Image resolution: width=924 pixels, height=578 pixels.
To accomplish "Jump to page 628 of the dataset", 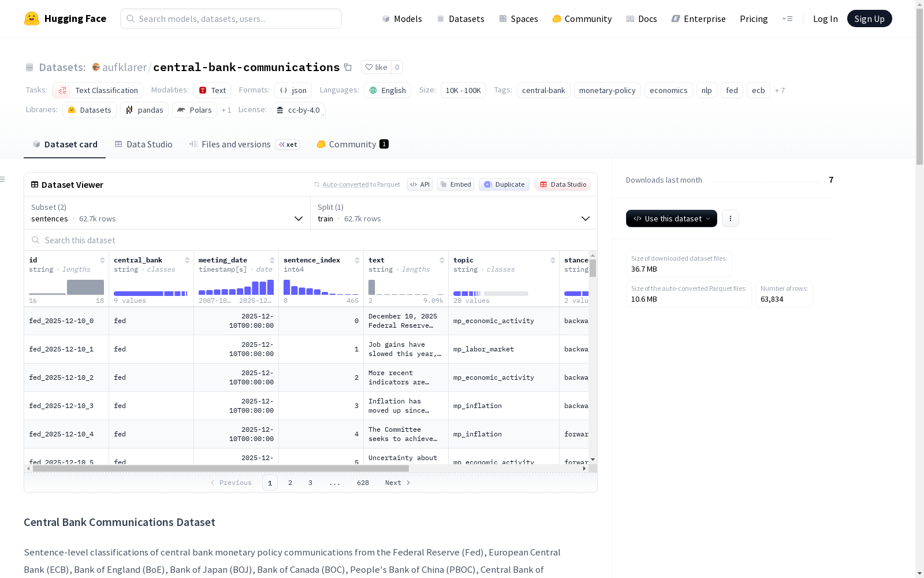I will point(363,483).
